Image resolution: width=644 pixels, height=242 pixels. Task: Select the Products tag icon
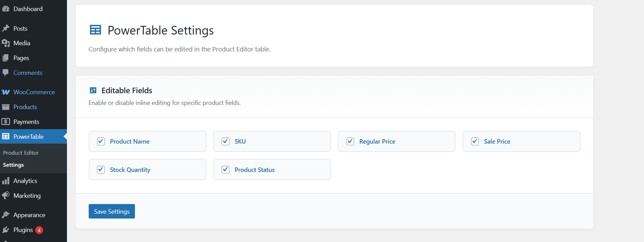pyautogui.click(x=6, y=107)
